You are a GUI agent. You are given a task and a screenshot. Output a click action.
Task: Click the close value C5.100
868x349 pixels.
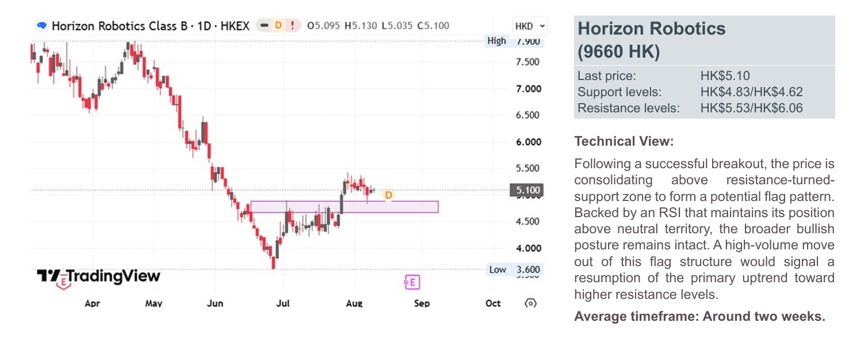click(x=433, y=26)
